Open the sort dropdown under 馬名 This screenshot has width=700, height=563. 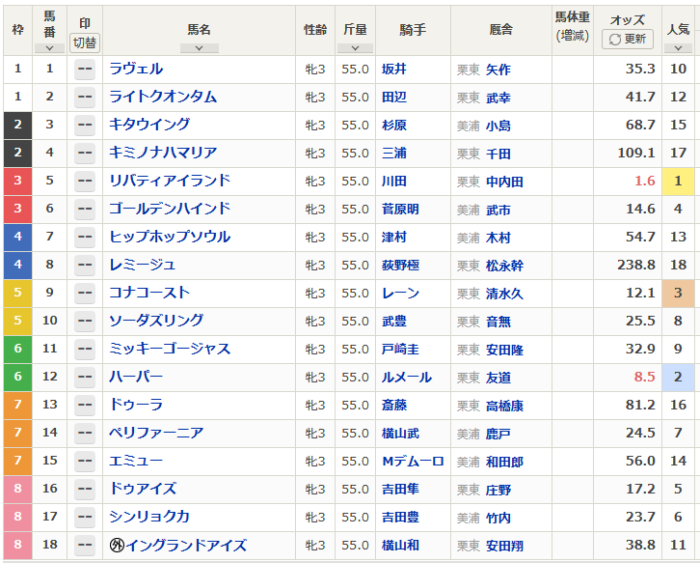pos(199,47)
